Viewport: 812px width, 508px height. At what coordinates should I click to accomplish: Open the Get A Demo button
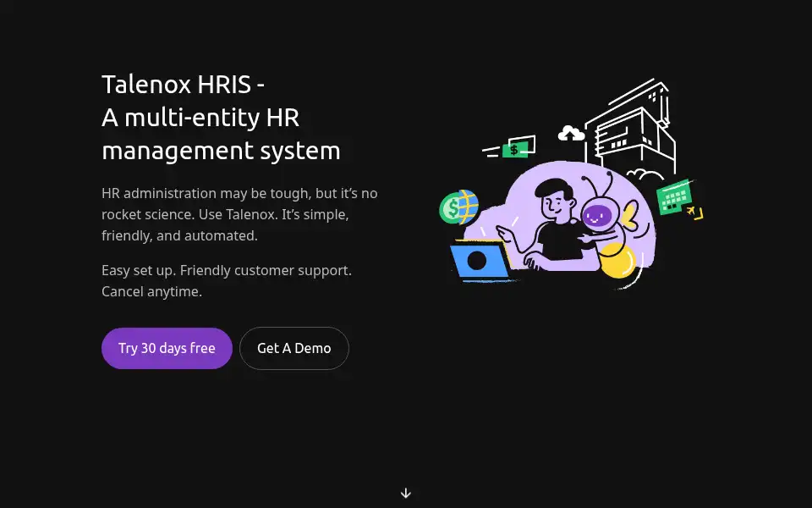(x=294, y=348)
